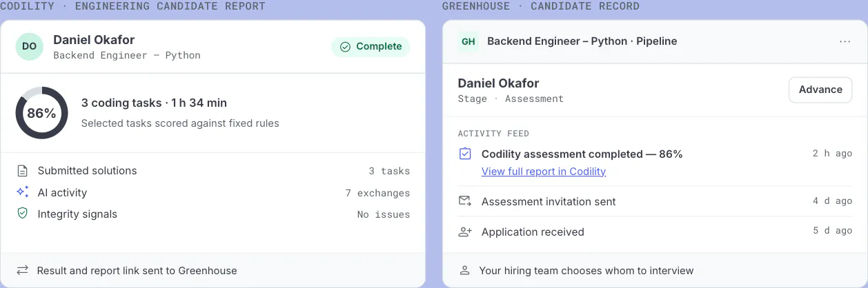Click the person icon in Greenhouse footer
This screenshot has width=868, height=288.
(x=465, y=271)
